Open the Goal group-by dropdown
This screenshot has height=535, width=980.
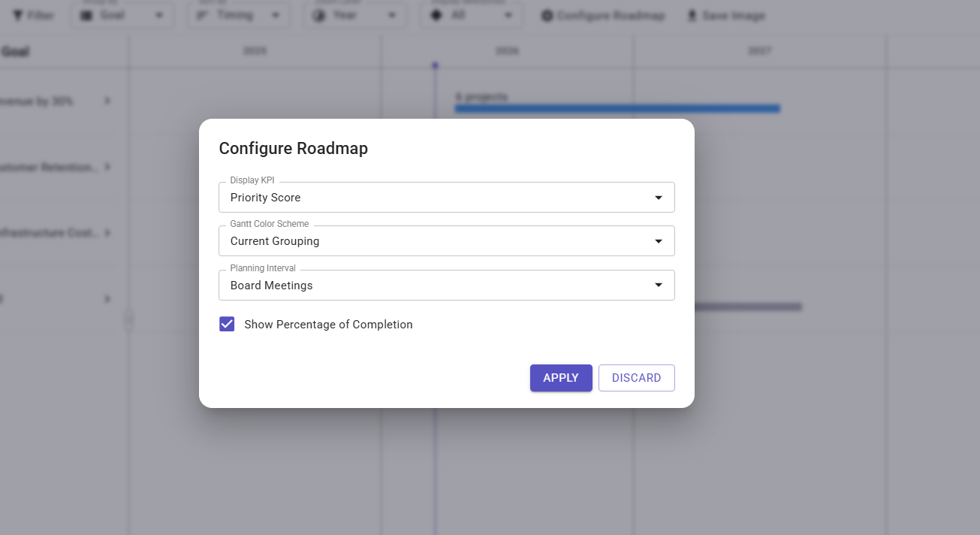(x=123, y=15)
